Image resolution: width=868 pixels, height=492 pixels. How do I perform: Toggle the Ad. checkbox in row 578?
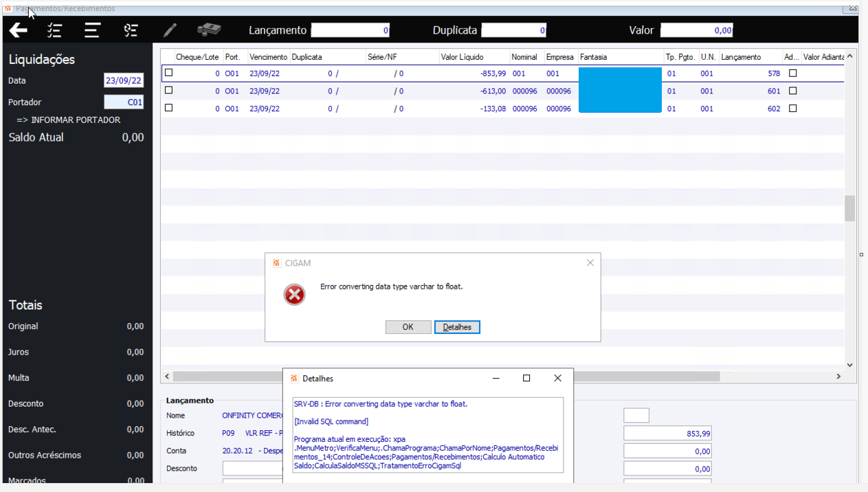(x=792, y=73)
